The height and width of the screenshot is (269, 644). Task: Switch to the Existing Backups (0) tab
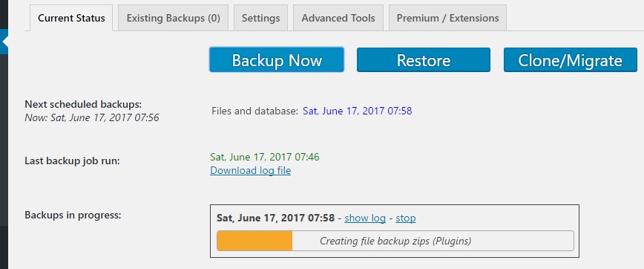(x=174, y=18)
